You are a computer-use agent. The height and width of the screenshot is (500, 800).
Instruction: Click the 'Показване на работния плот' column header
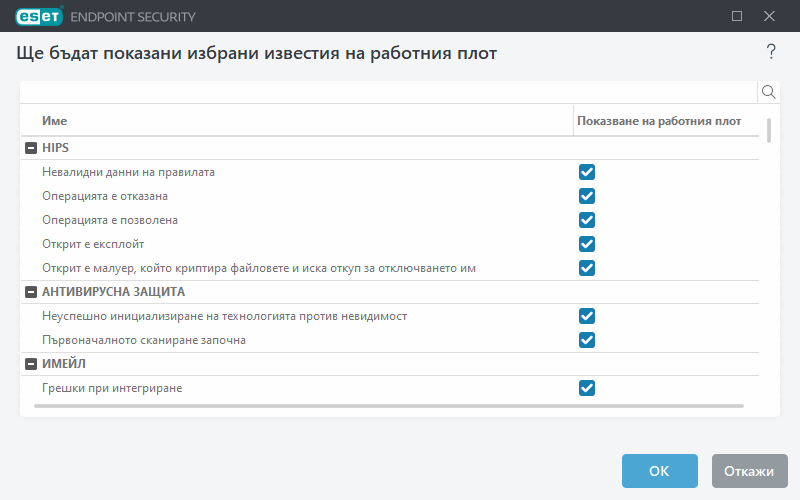[666, 121]
